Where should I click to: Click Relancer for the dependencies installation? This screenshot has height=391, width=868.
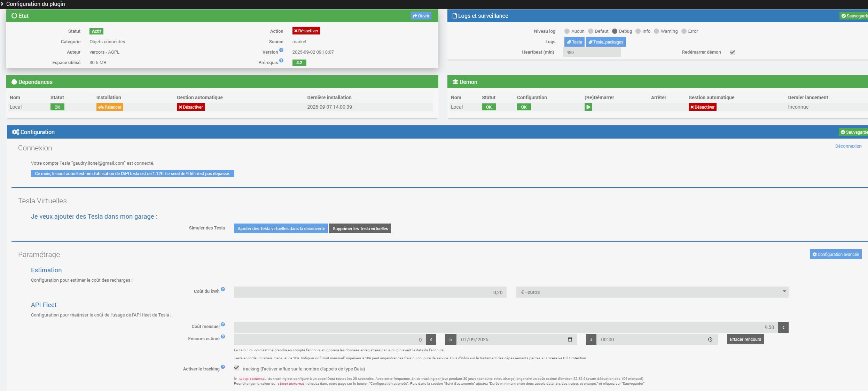pos(110,107)
